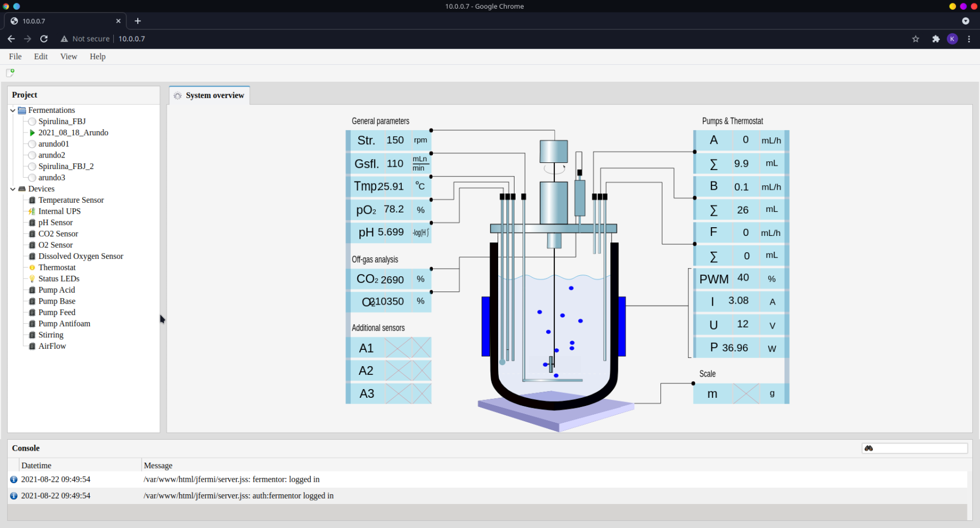Click the Console search input field
The height and width of the screenshot is (528, 980).
[920, 448]
